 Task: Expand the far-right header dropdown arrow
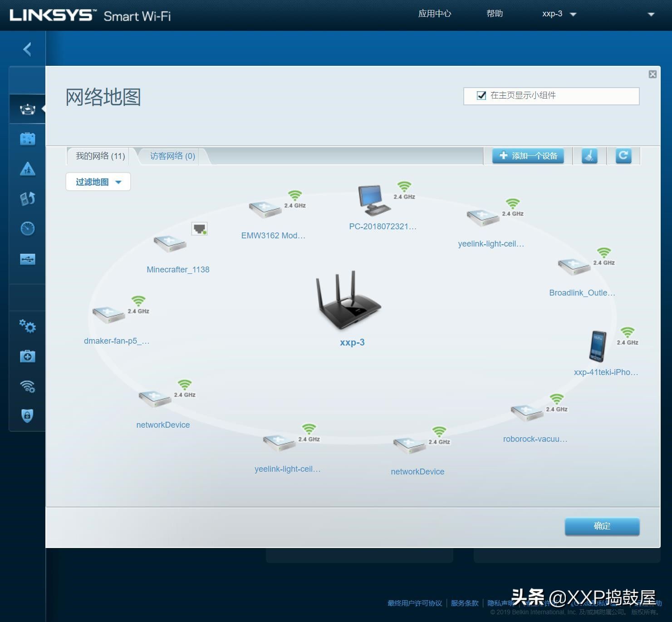tap(651, 15)
